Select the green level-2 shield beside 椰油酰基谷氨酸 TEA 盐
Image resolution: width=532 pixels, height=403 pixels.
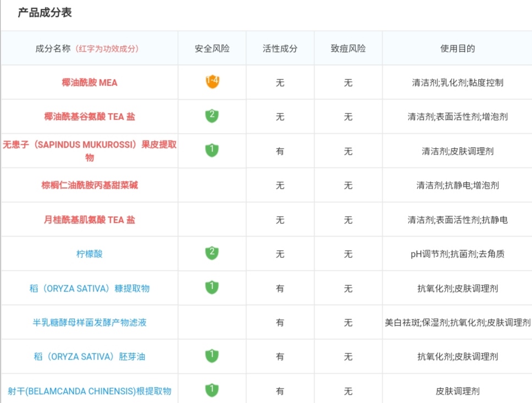pos(211,116)
